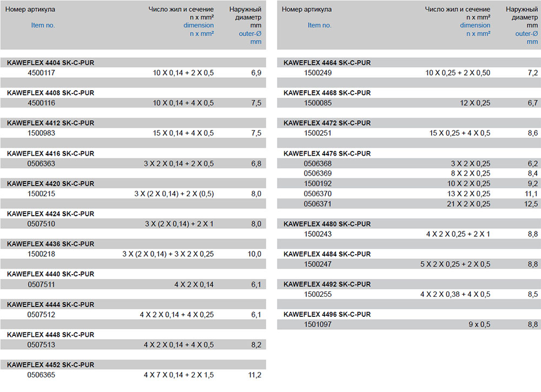
Task: Select item number 0507510
Action: (x=41, y=224)
